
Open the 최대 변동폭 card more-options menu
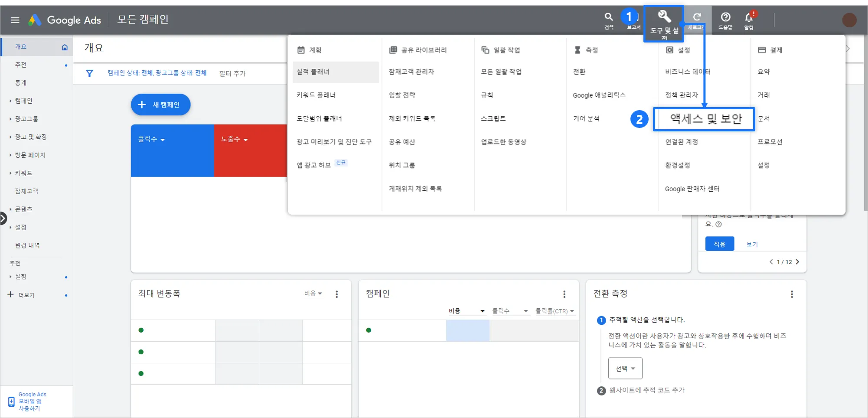point(337,294)
